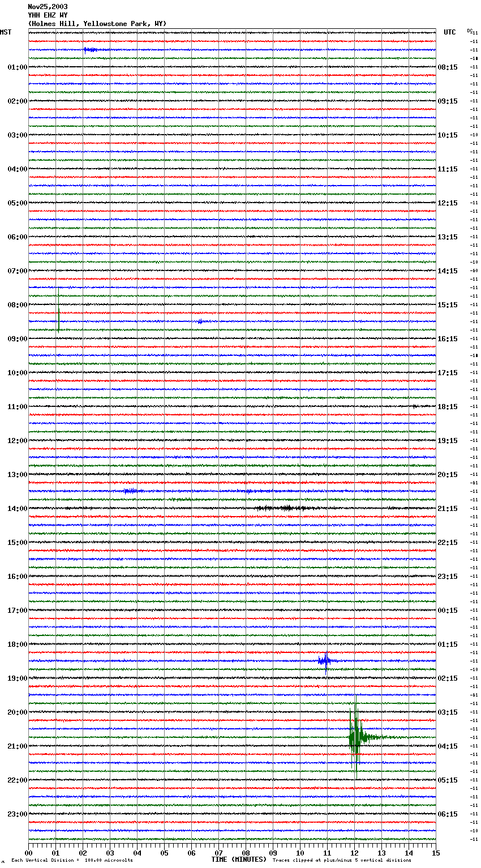Click the 23:15 UTC time label
Image resolution: width=481 pixels, height=868 pixels.
(448, 577)
